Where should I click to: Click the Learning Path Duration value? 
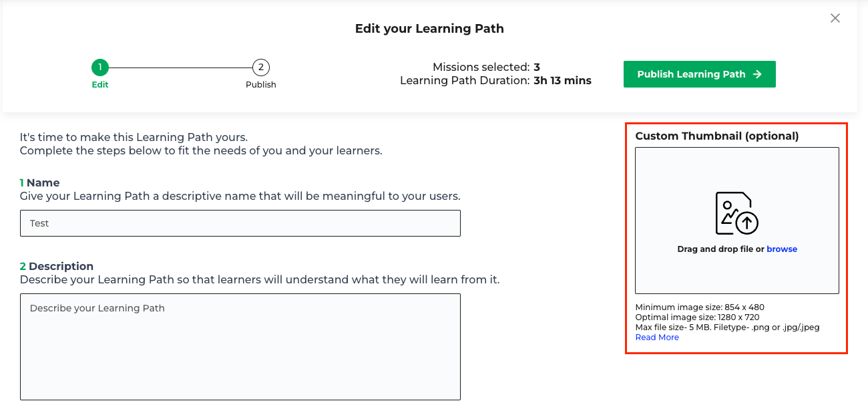[x=562, y=81]
